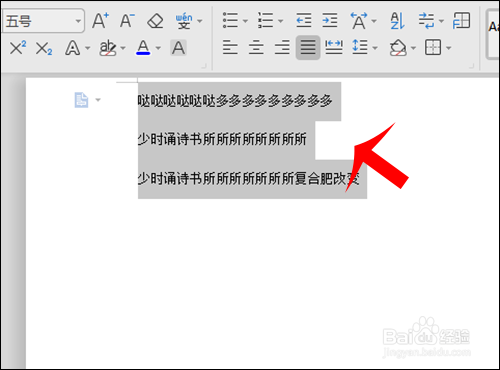500x370 pixels.
Task: Insert a bulleted list
Action: 230,21
